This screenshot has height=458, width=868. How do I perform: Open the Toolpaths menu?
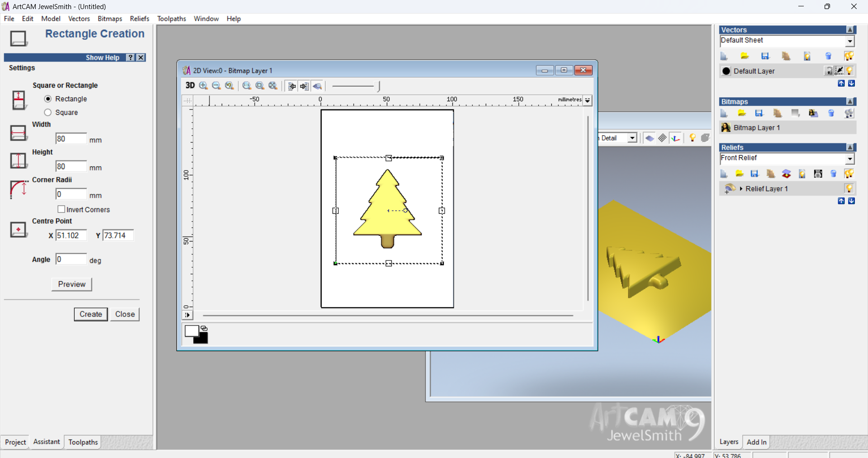[171, 19]
